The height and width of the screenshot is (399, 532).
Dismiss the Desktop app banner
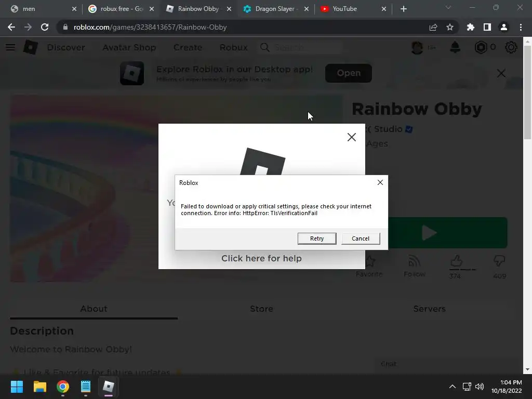pos(501,73)
